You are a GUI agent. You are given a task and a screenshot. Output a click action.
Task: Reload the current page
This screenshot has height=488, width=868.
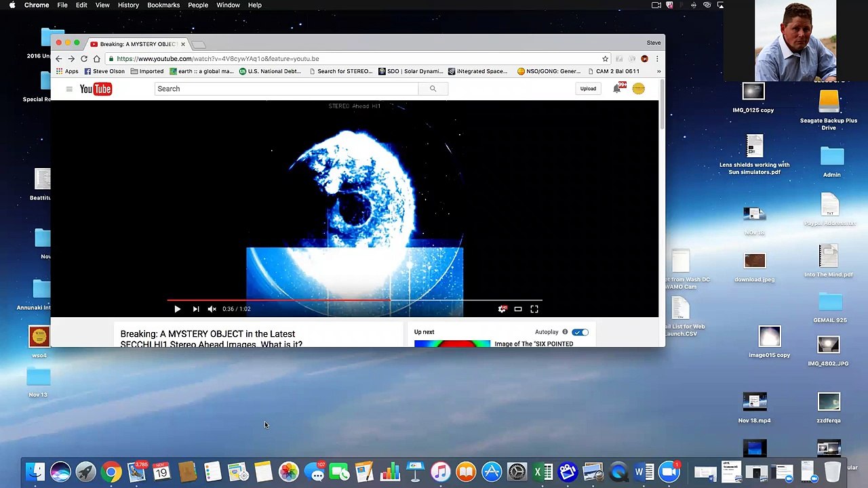tap(84, 59)
